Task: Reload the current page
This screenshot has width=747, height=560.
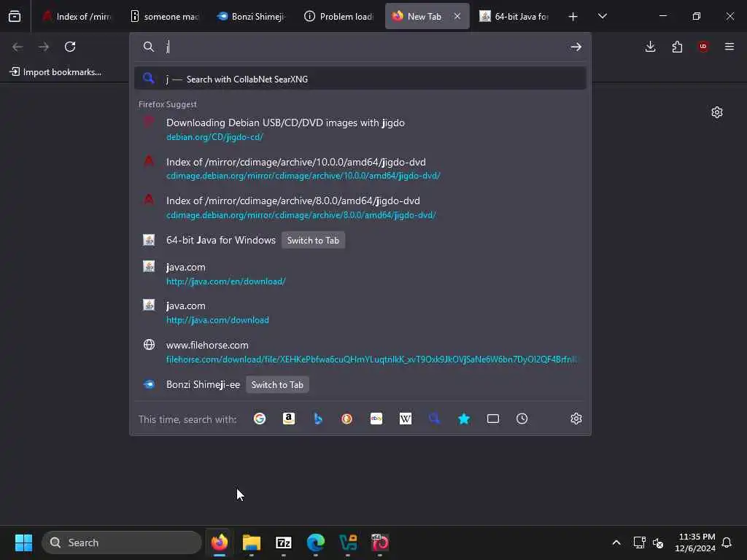Action: [70, 47]
